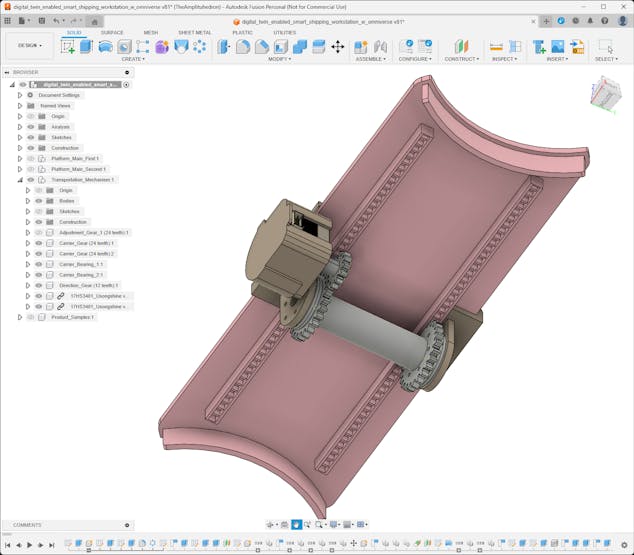
Task: Expand the Platform_Main_Second tree node
Action: coord(19,169)
